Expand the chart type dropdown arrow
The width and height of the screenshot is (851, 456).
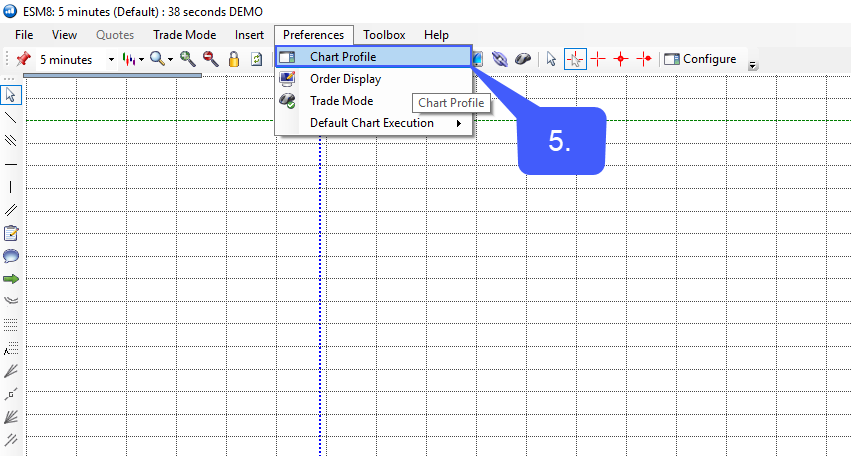tap(141, 60)
